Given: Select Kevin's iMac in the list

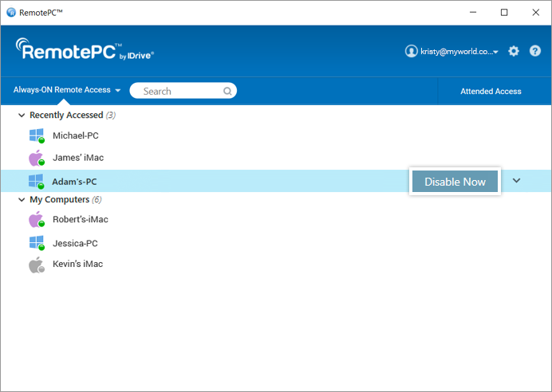Looking at the screenshot, I should pyautogui.click(x=78, y=264).
